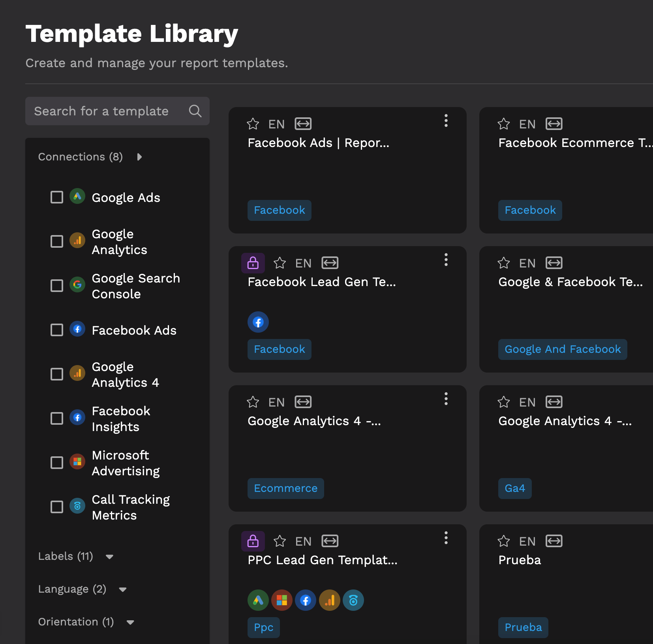Star the Google Analytics 4 Ga4 template
This screenshot has height=644, width=653.
[x=503, y=402]
